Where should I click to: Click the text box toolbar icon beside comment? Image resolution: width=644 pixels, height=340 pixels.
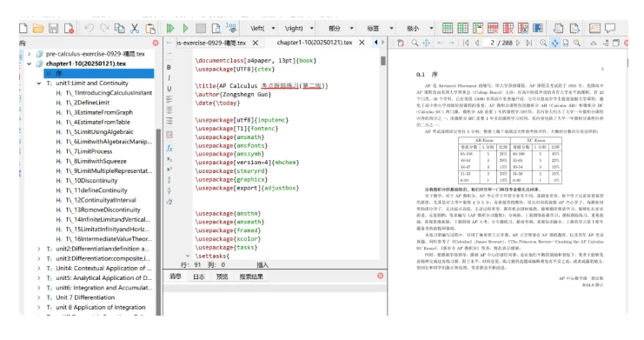(594, 28)
